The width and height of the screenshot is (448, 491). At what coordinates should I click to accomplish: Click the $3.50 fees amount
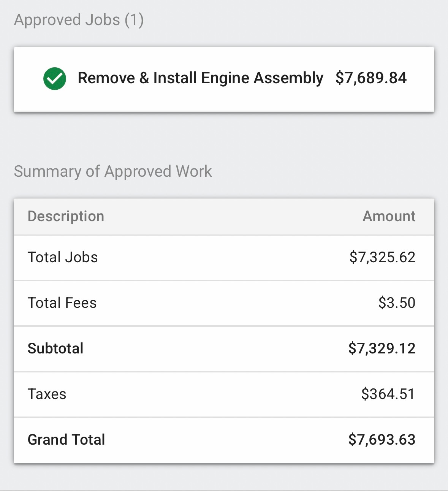click(x=397, y=303)
